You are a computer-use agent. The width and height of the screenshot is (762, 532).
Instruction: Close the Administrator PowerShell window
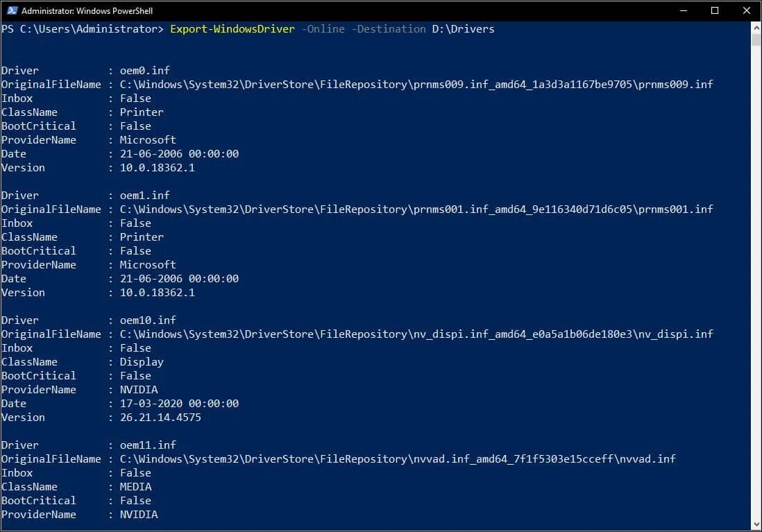pyautogui.click(x=747, y=10)
